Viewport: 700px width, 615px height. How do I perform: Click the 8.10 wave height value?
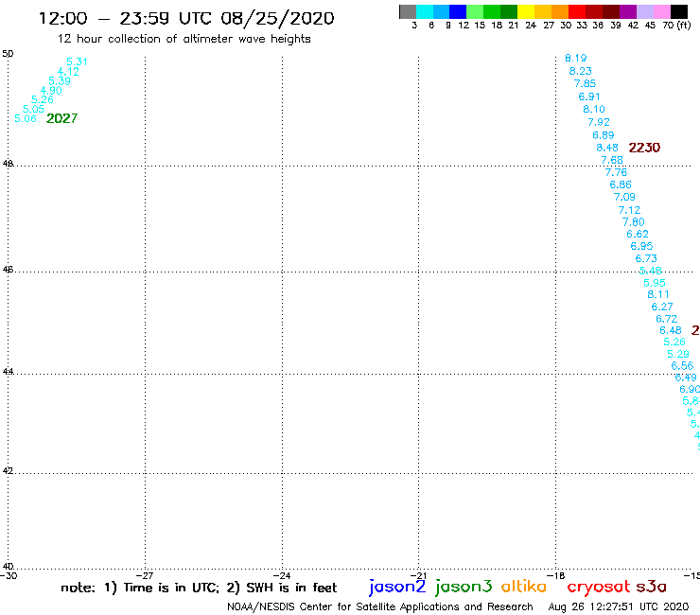[x=594, y=109]
